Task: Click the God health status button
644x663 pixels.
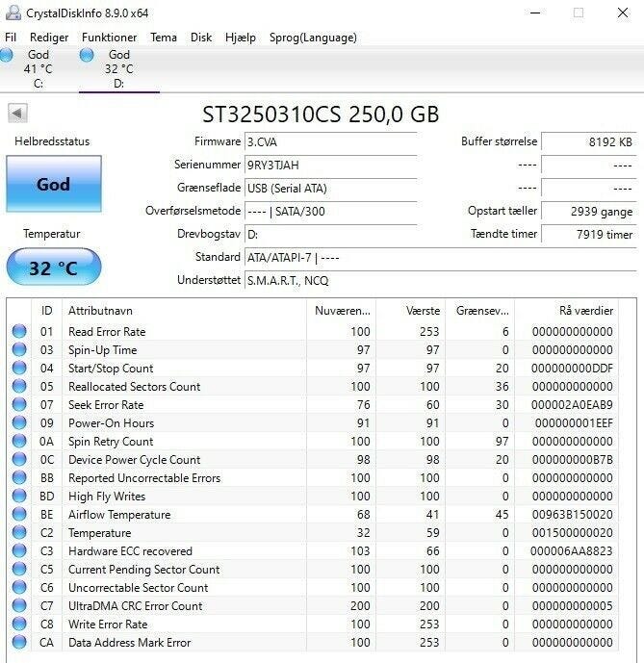Action: point(53,184)
